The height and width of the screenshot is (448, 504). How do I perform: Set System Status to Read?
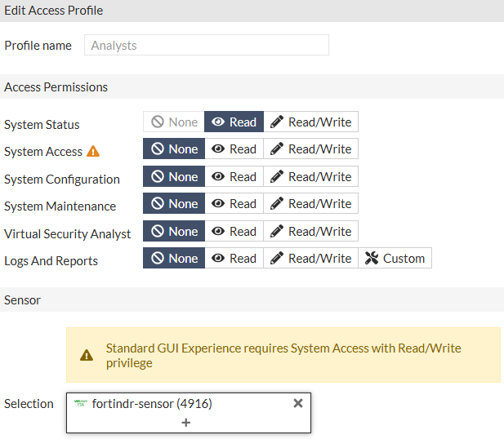coord(234,122)
